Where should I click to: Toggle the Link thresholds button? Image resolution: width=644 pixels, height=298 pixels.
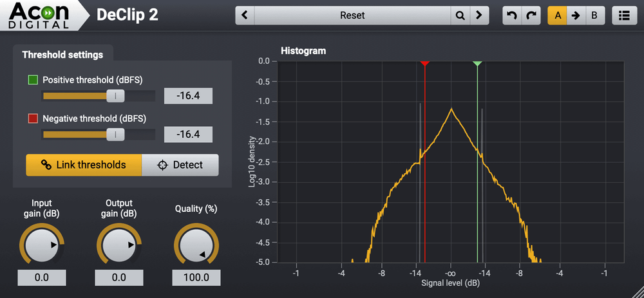[84, 165]
